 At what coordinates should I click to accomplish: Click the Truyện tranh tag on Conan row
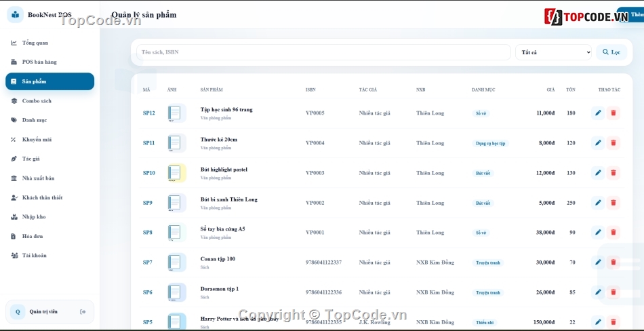[488, 262]
